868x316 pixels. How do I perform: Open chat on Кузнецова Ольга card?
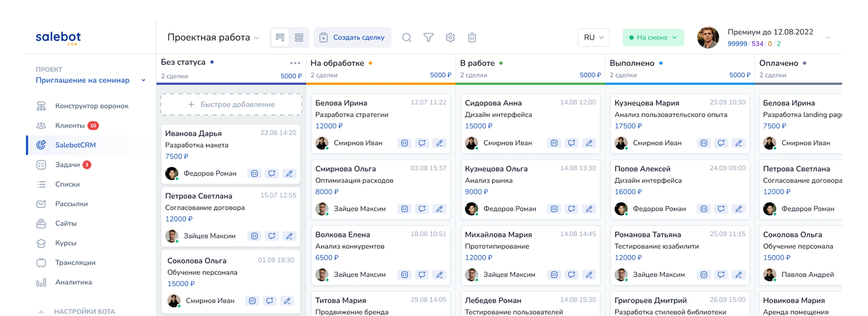click(572, 209)
